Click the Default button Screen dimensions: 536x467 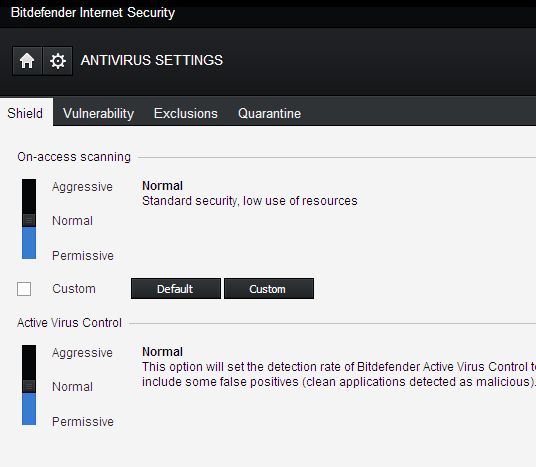pos(176,289)
